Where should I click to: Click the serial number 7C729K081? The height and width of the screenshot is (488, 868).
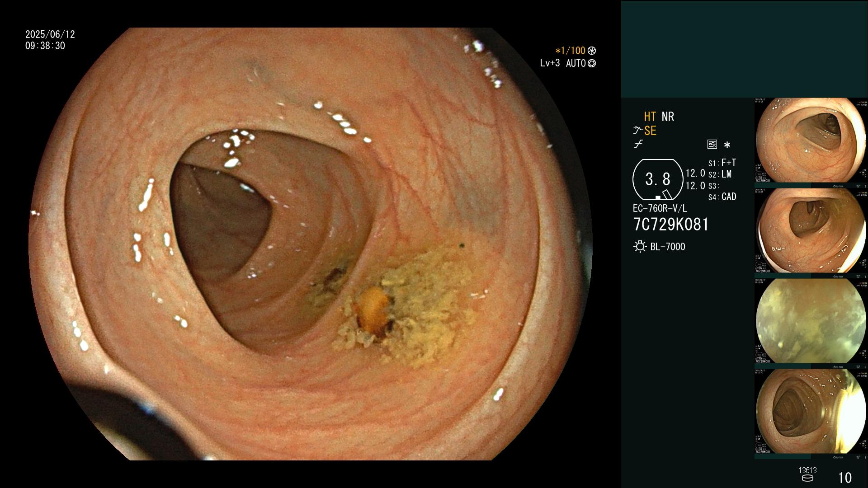tap(671, 225)
